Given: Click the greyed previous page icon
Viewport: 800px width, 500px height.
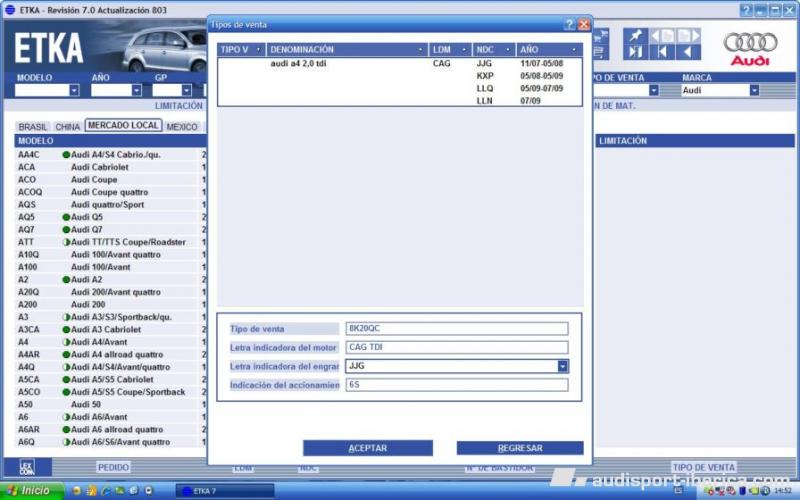Looking at the screenshot, I should [662, 36].
